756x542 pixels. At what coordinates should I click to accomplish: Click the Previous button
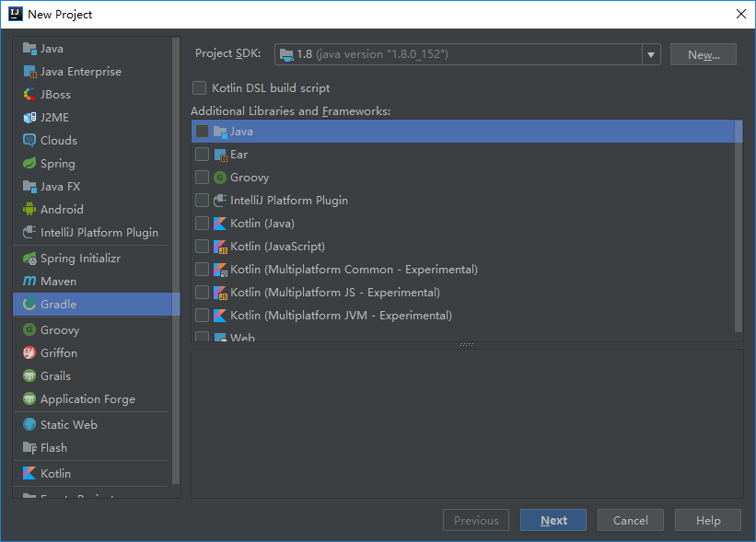pos(476,520)
